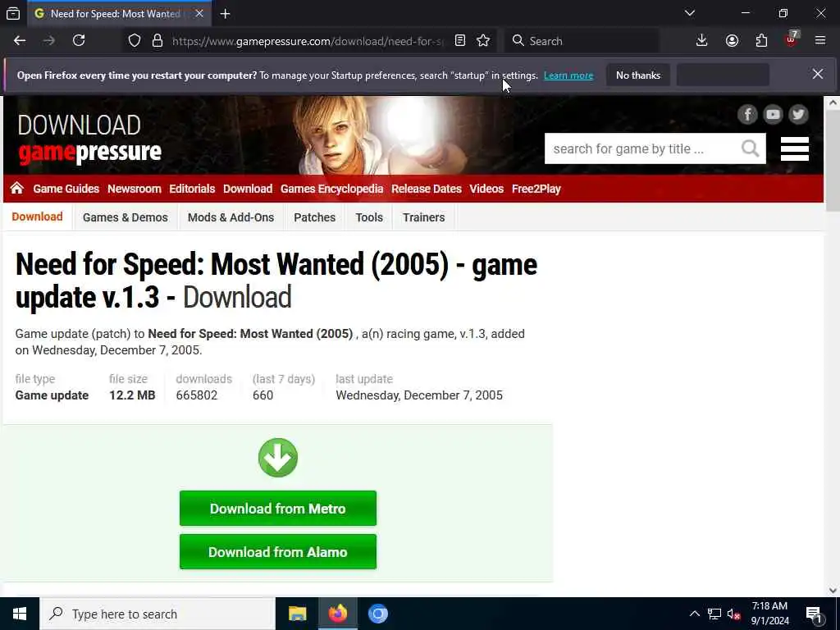This screenshot has height=630, width=840.
Task: Dismiss the startup notification bar X
Action: (818, 74)
